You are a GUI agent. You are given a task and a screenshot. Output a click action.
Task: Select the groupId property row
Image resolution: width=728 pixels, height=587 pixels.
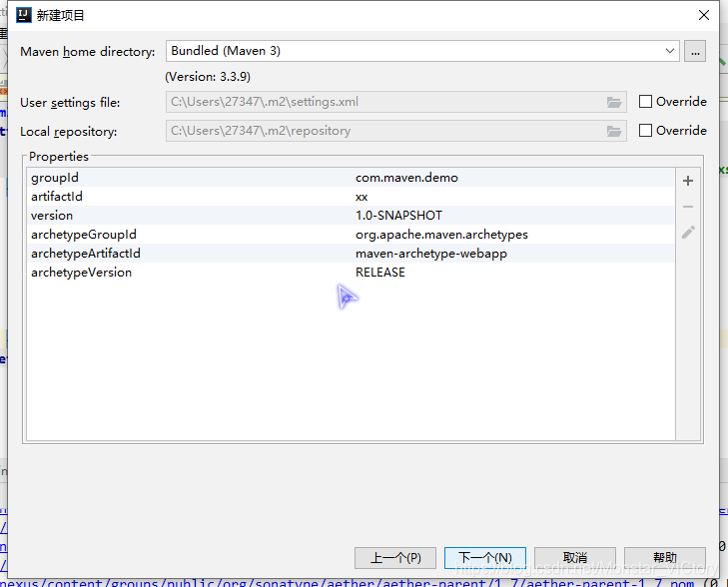coord(351,178)
